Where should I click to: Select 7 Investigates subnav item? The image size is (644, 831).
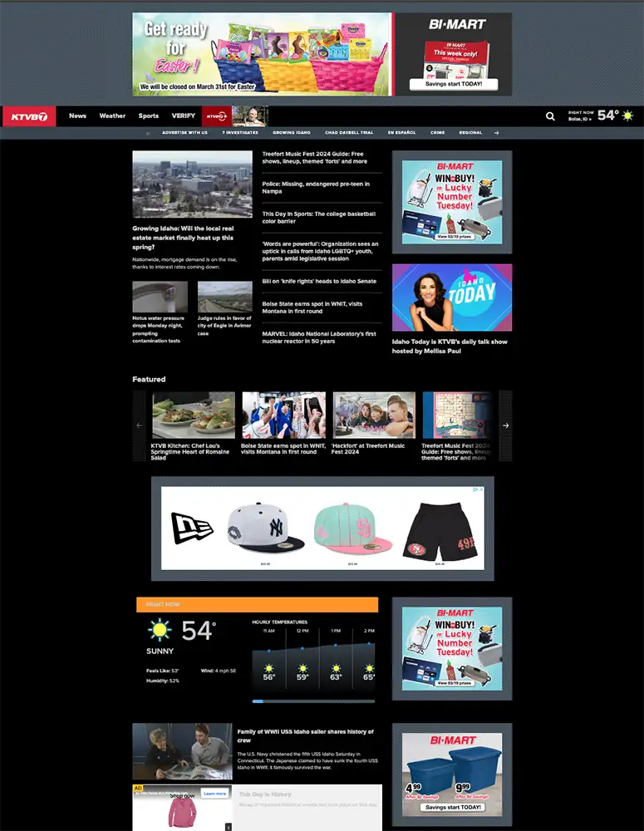tap(240, 132)
